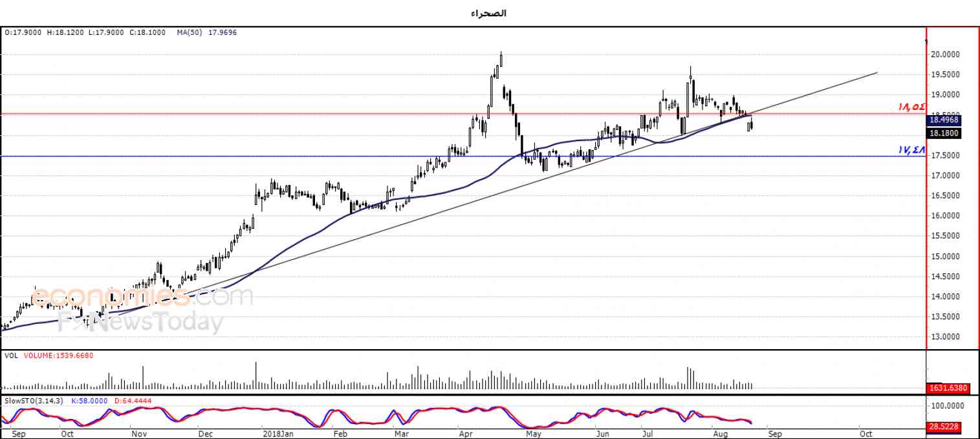Image resolution: width=980 pixels, height=439 pixels.
Task: Click the Apr label on time axis
Action: (x=466, y=434)
